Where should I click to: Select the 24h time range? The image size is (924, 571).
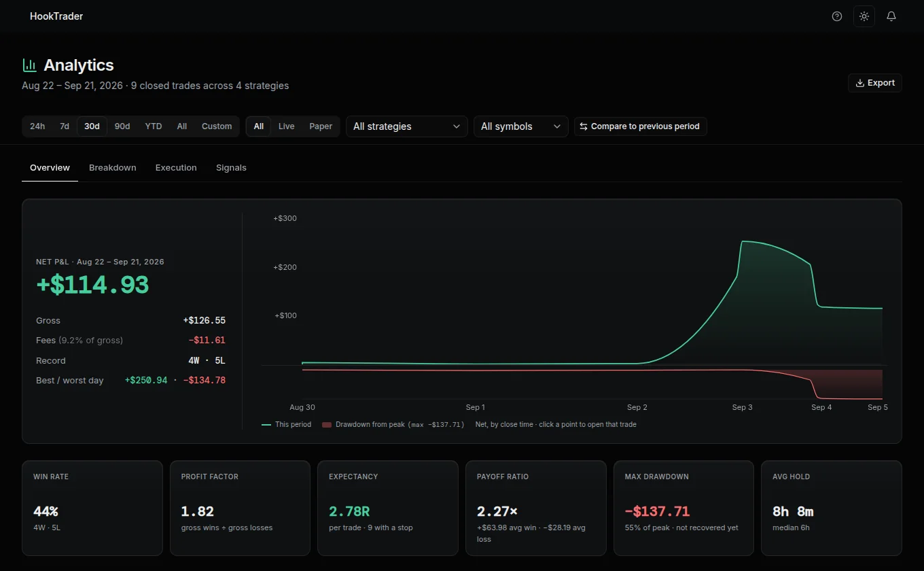point(37,126)
